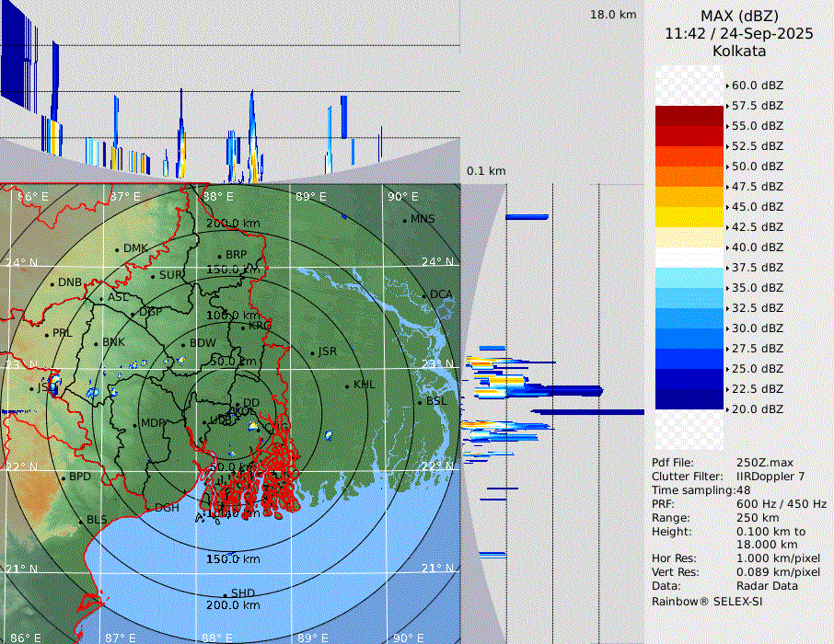Select the Kolkata radar name heading

point(739,51)
